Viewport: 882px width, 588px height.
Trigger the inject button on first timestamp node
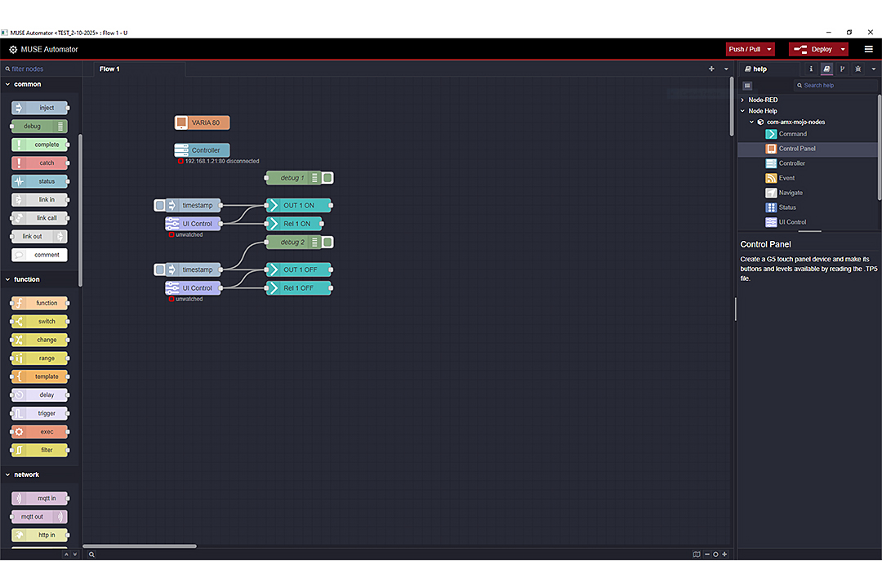[x=160, y=205]
